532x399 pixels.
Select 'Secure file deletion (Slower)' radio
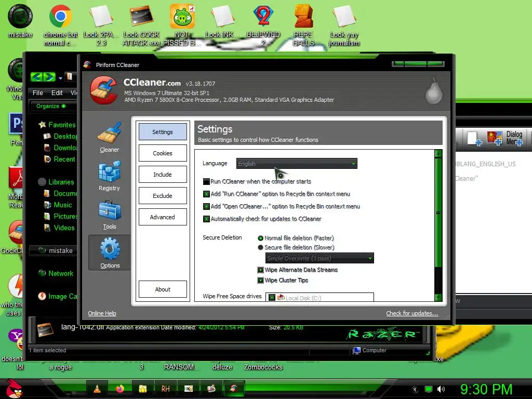[261, 247]
